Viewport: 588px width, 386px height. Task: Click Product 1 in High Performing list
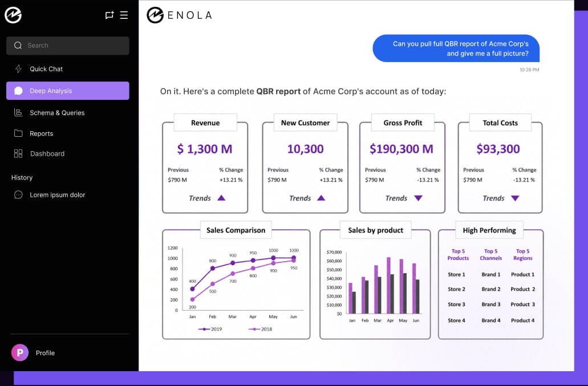[523, 275]
